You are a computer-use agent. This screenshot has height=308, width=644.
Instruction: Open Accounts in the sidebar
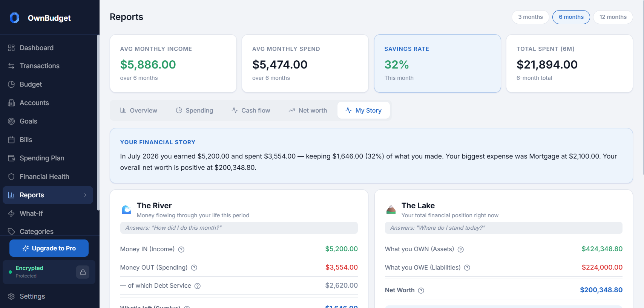pyautogui.click(x=48, y=103)
